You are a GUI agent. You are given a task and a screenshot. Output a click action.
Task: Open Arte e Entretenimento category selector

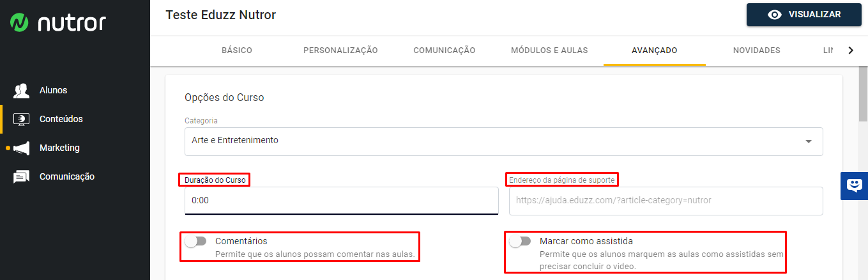point(503,141)
